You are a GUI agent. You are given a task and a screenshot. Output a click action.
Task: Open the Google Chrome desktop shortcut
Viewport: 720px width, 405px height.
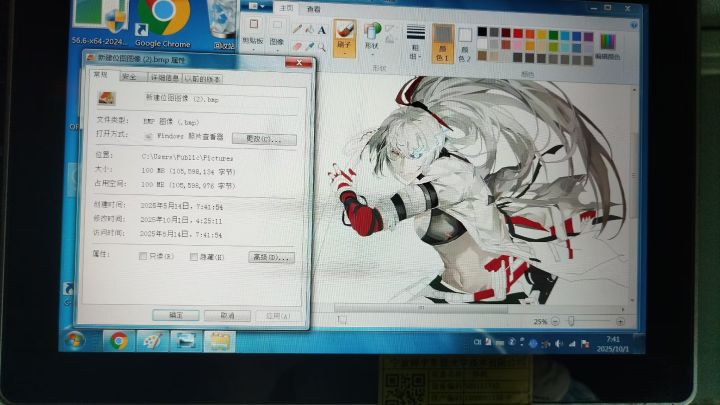[163, 23]
